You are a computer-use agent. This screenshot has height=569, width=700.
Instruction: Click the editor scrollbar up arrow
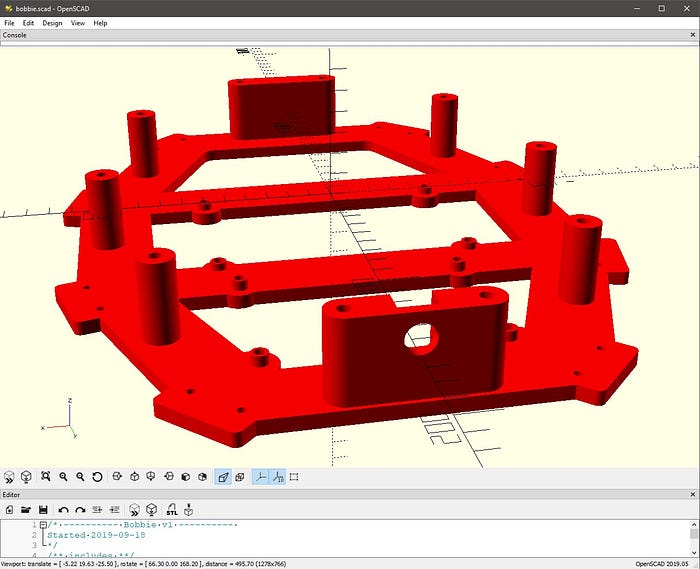[694, 524]
